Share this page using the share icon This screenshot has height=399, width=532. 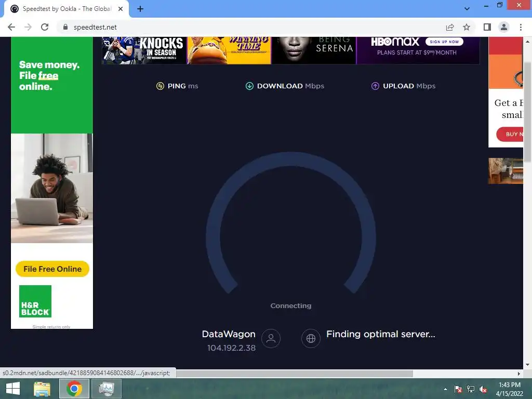click(x=450, y=27)
